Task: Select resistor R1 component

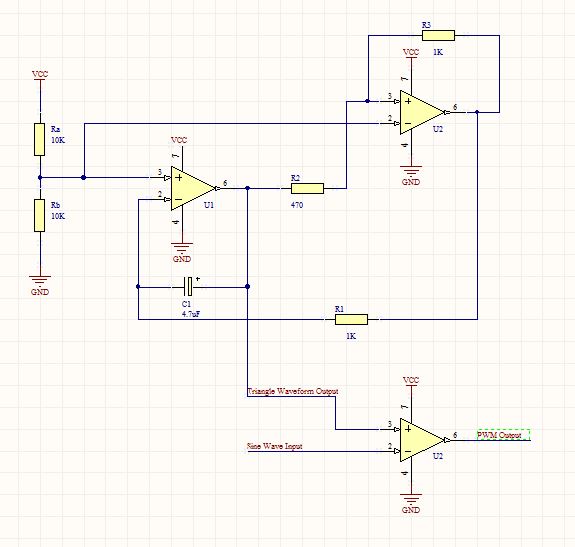Action: tap(351, 319)
